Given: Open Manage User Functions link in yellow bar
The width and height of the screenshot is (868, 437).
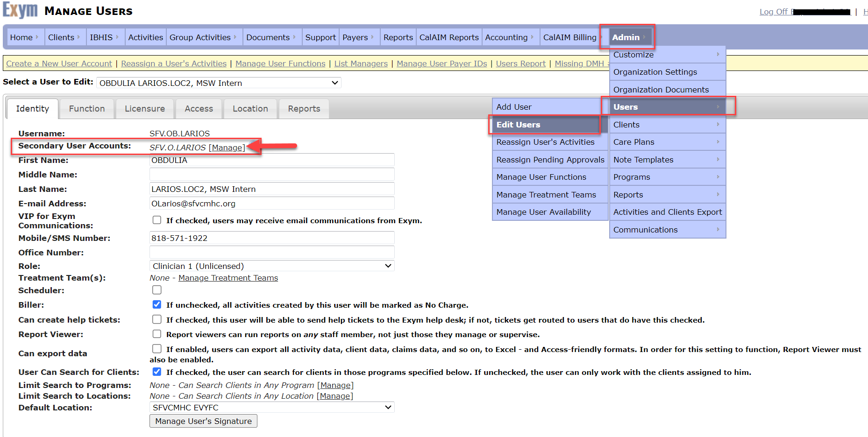Looking at the screenshot, I should 280,63.
